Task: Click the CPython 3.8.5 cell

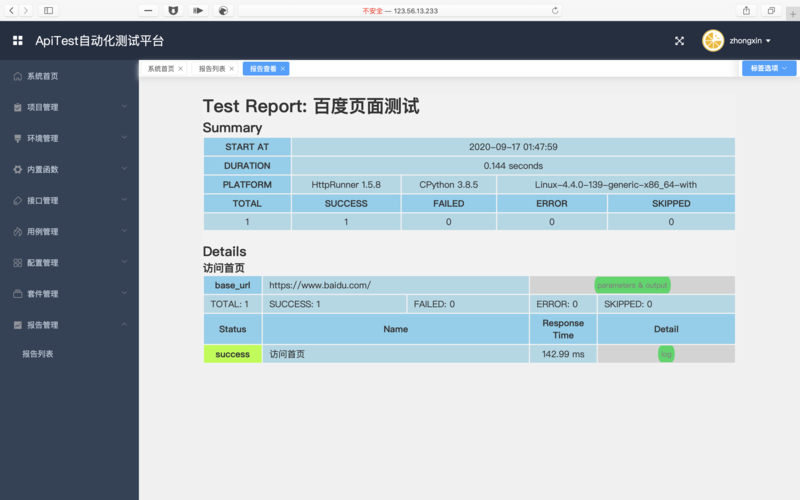Action: [x=448, y=185]
